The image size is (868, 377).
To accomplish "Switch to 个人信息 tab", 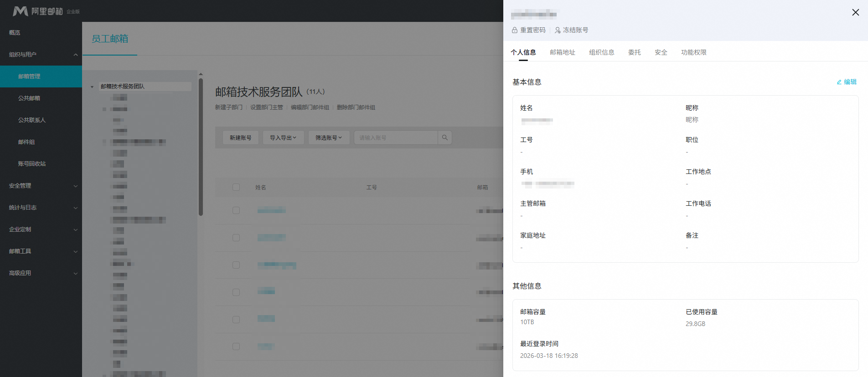I will pos(523,52).
